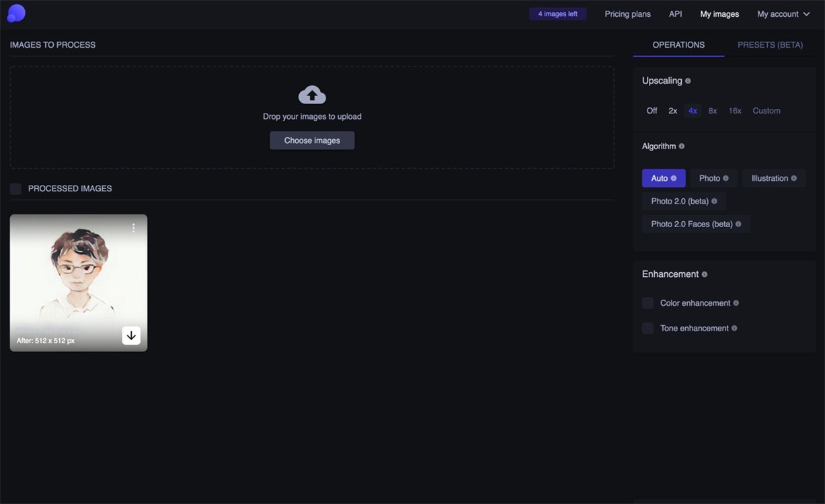
Task: Switch to the Presets (Beta) tab
Action: pyautogui.click(x=771, y=45)
